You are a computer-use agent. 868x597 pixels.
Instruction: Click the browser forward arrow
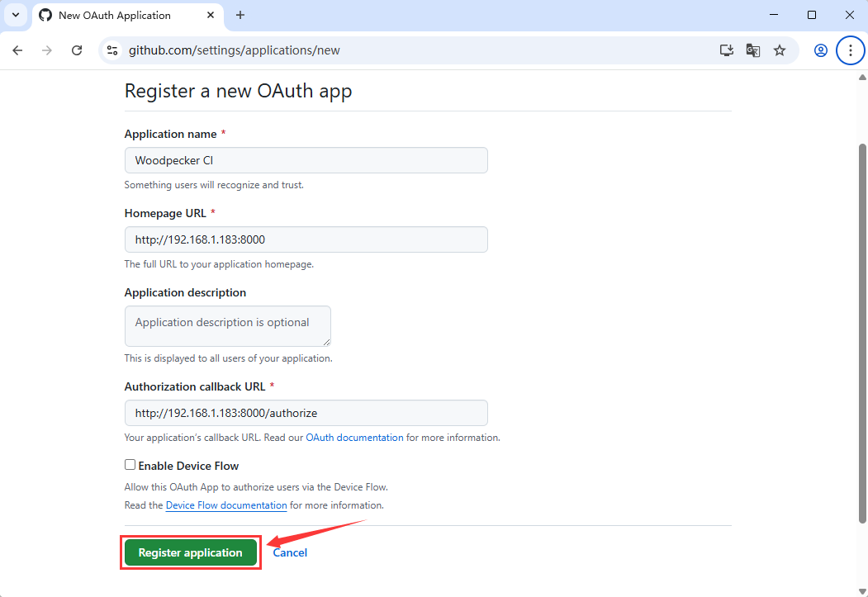tap(47, 50)
